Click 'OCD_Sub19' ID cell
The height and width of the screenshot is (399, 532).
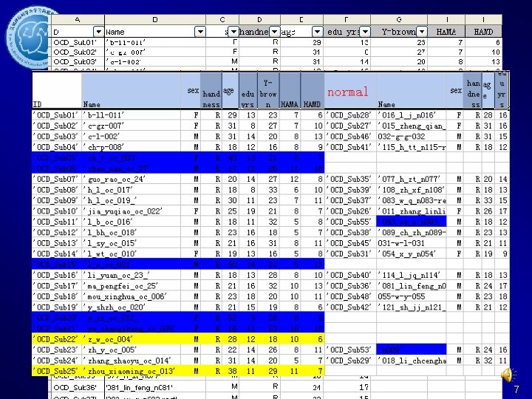point(57,307)
